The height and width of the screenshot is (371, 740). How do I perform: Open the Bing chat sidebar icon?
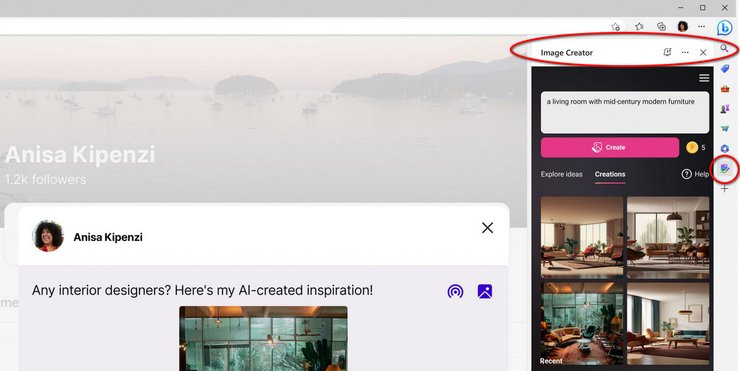[724, 28]
